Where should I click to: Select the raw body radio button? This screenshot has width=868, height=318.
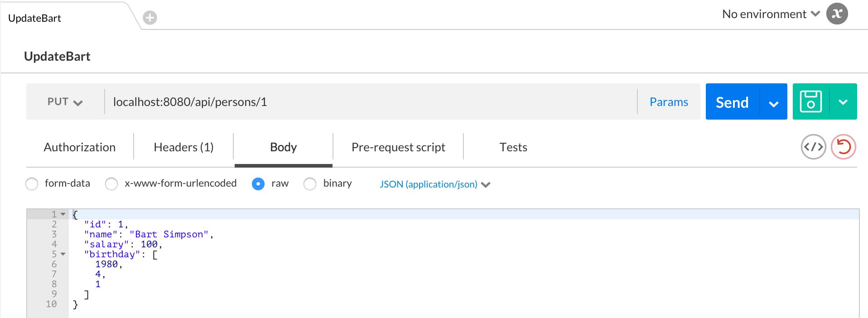(258, 184)
